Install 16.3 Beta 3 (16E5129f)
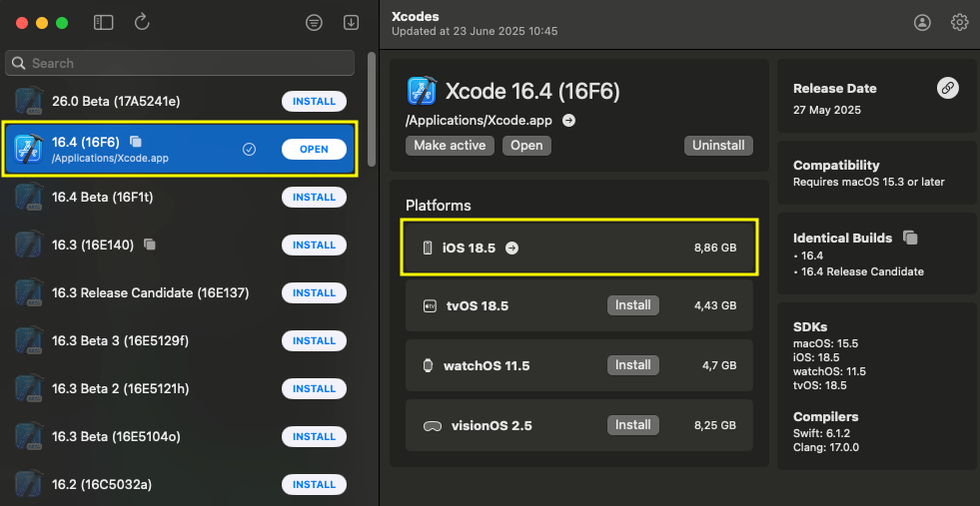 coord(314,340)
